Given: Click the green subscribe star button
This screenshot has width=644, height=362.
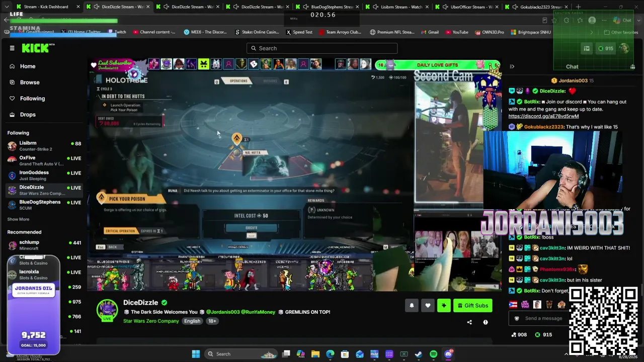Looking at the screenshot, I should click(x=444, y=305).
